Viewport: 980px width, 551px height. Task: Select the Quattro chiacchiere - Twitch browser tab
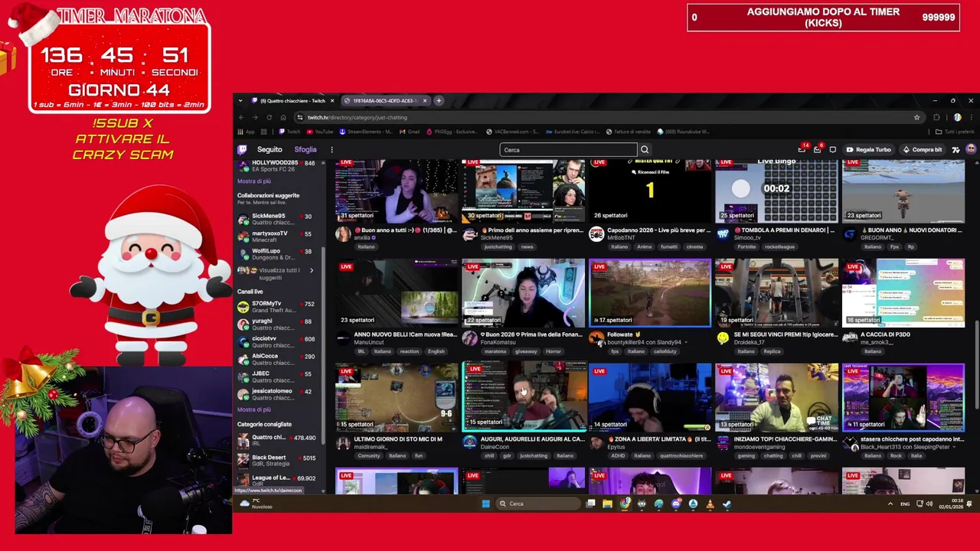(x=292, y=100)
